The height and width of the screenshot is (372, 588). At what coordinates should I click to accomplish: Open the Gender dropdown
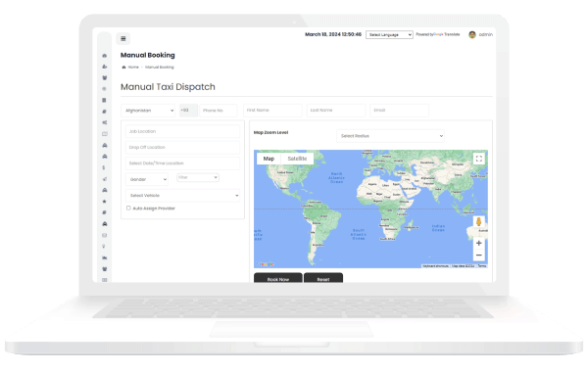147,179
